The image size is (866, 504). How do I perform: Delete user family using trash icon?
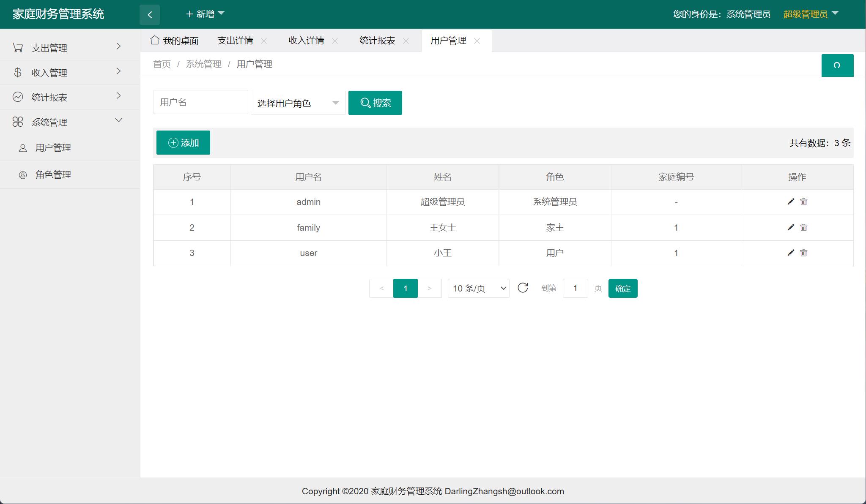804,227
